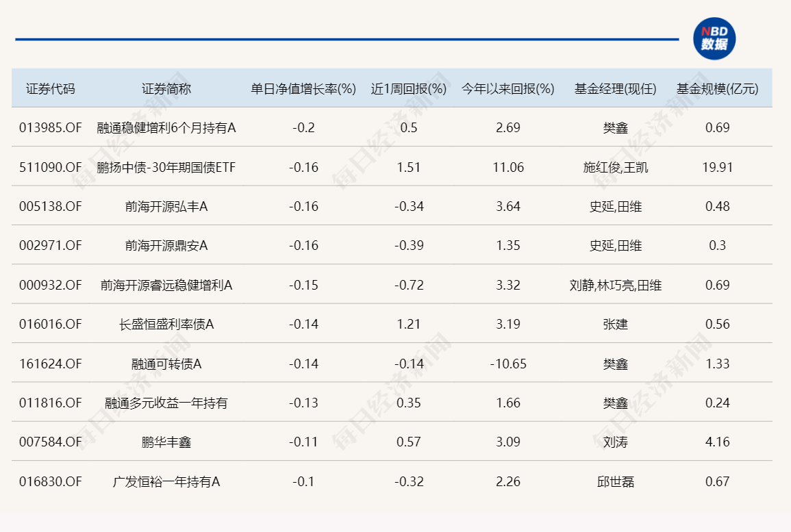791x532 pixels.
Task: Click security code 005138.OF
Action: [50, 206]
